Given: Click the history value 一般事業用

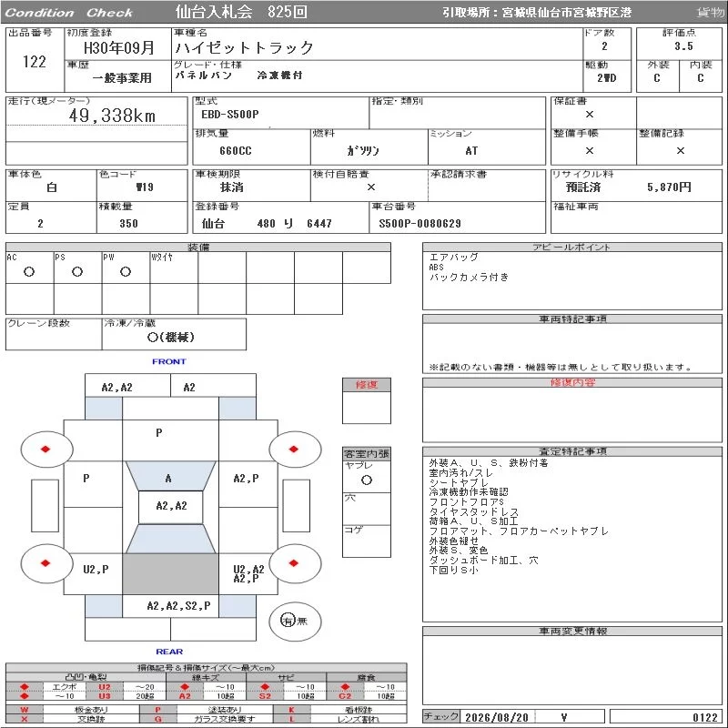Looking at the screenshot, I should [x=122, y=78].
